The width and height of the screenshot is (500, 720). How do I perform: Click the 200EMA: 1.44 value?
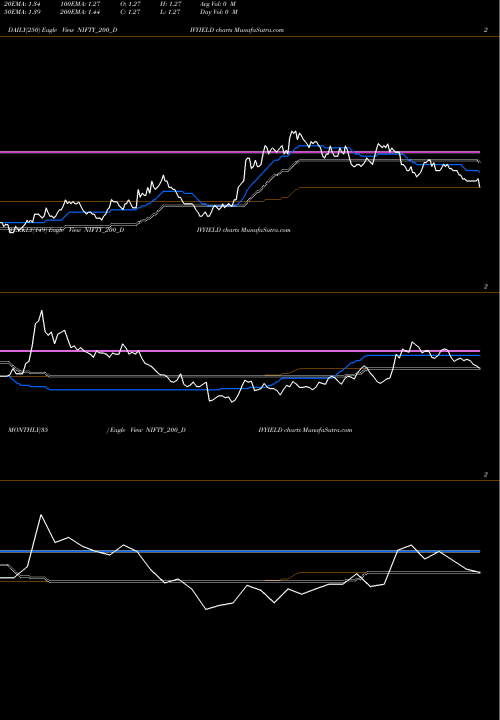(80, 12)
